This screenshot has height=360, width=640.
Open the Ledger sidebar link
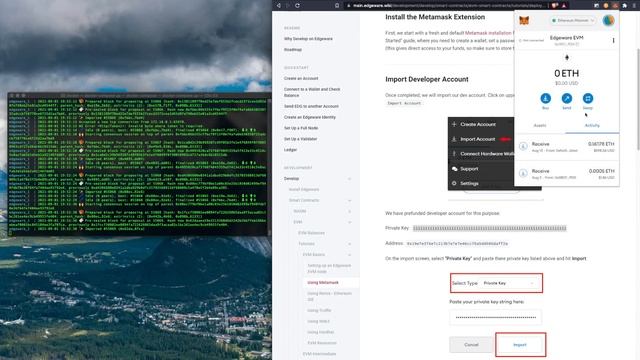point(290,150)
